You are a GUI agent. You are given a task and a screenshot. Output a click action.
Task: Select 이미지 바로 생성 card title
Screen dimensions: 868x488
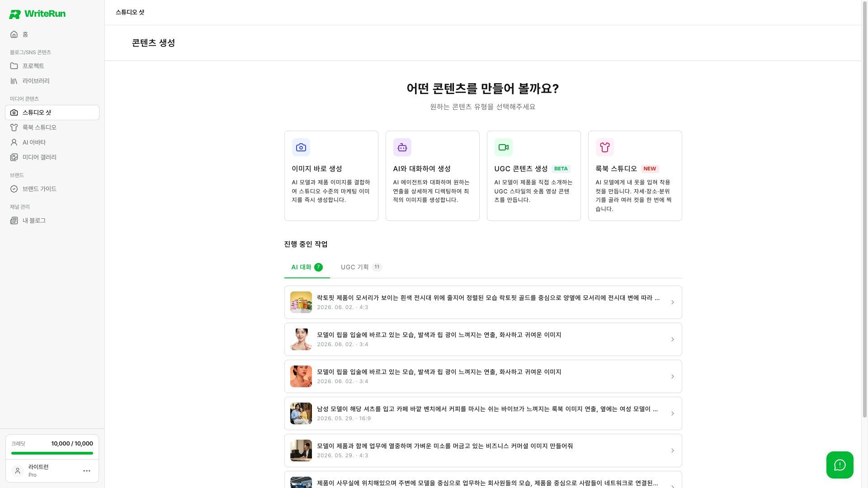(317, 169)
